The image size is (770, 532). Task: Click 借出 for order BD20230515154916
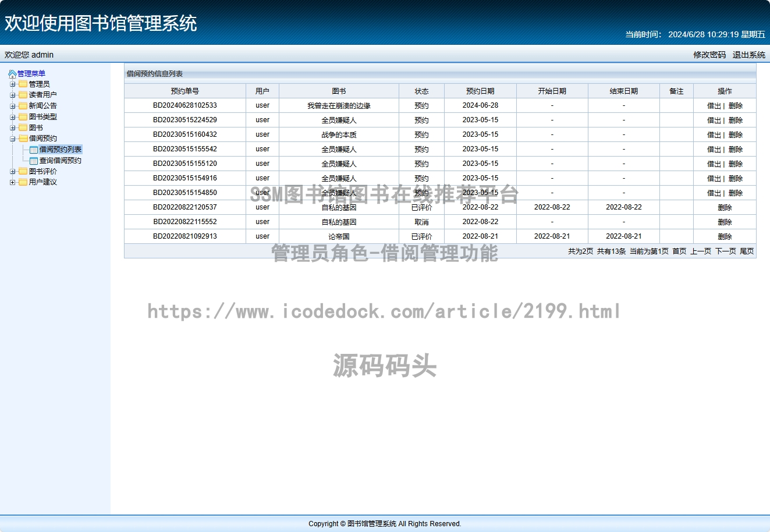point(714,179)
